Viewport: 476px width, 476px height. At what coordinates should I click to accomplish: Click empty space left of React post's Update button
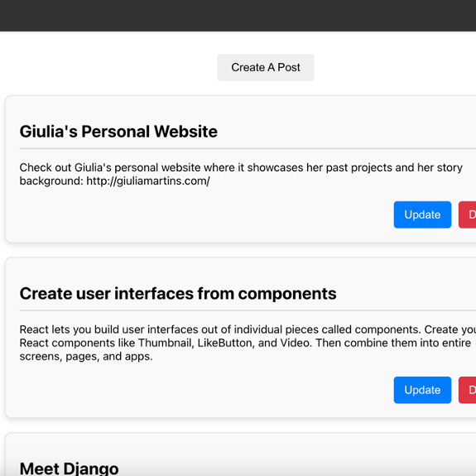tap(206, 390)
